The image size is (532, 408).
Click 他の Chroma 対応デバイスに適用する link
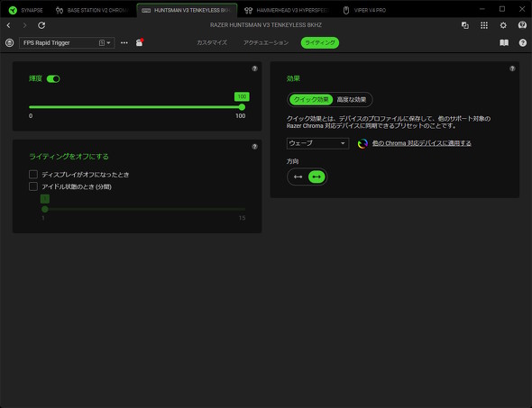coord(422,143)
